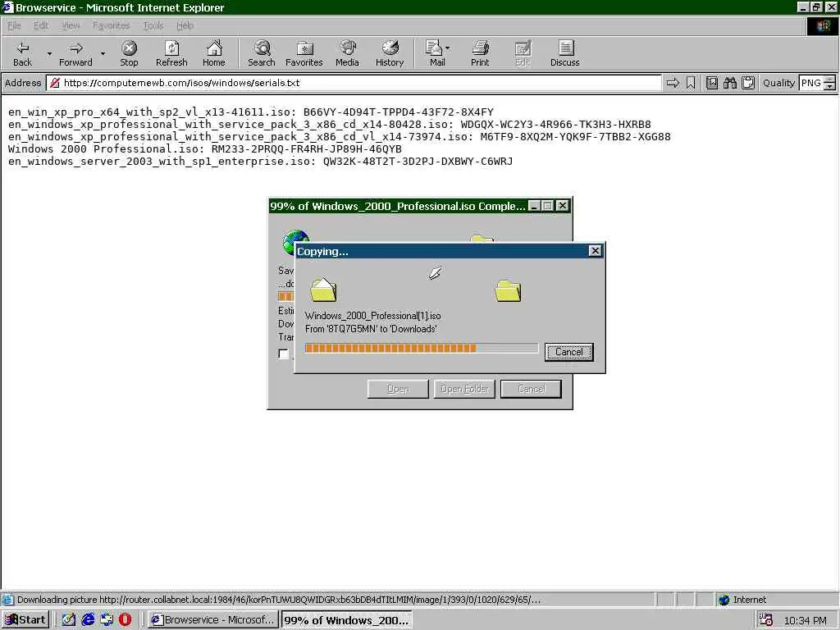Expand the Mail dropdown arrow

point(448,48)
